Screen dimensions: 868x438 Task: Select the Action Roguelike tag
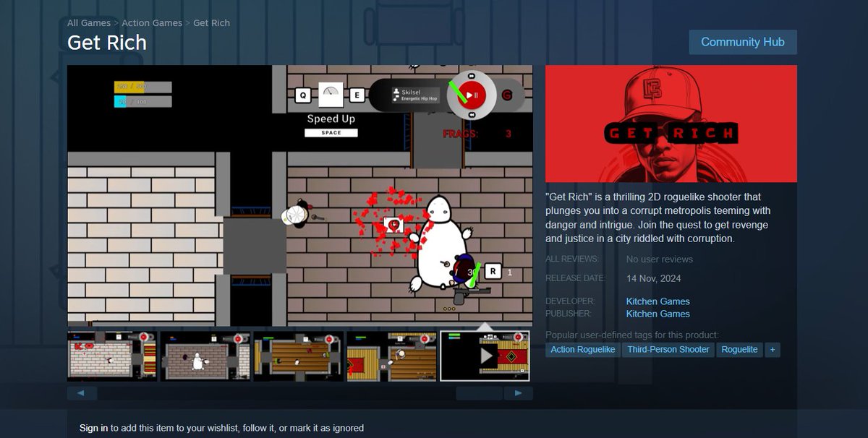coord(582,349)
